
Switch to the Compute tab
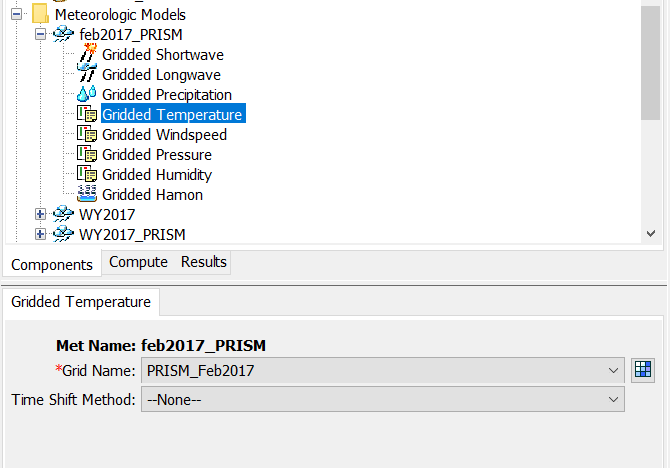[138, 262]
